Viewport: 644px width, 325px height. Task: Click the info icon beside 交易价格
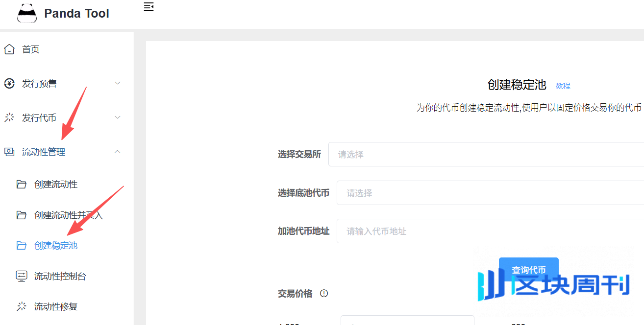click(x=323, y=293)
